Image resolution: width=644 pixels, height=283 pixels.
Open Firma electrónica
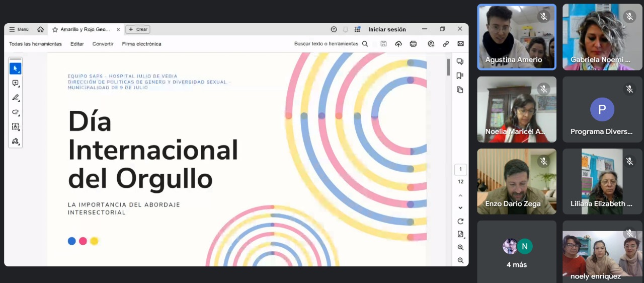[x=141, y=44]
